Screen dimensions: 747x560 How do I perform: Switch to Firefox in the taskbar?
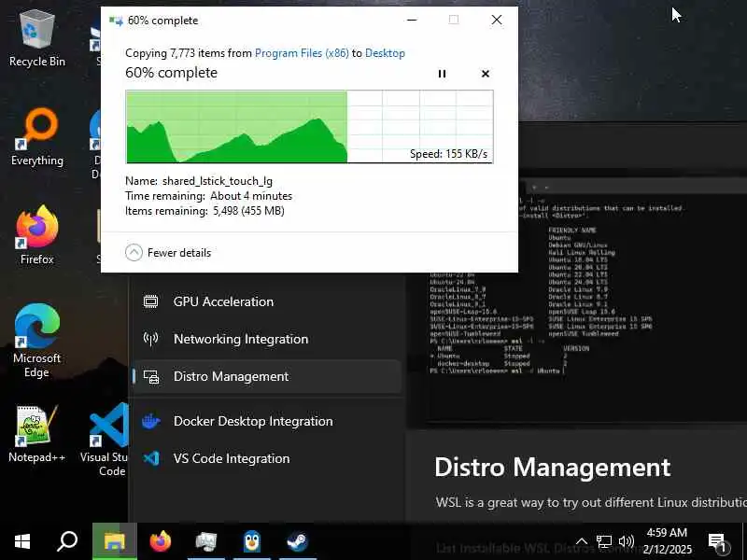(x=160, y=541)
